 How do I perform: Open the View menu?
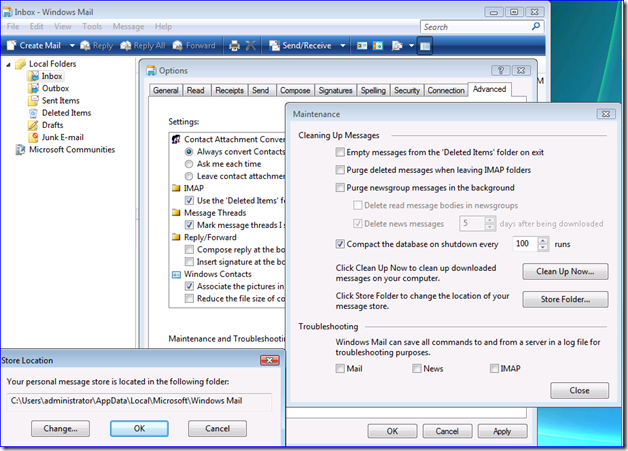62,26
